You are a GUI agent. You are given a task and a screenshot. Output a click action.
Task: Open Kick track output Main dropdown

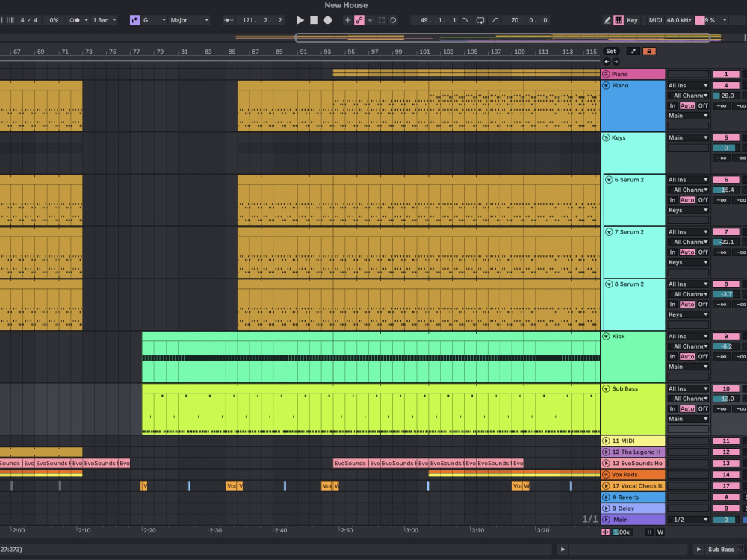688,367
